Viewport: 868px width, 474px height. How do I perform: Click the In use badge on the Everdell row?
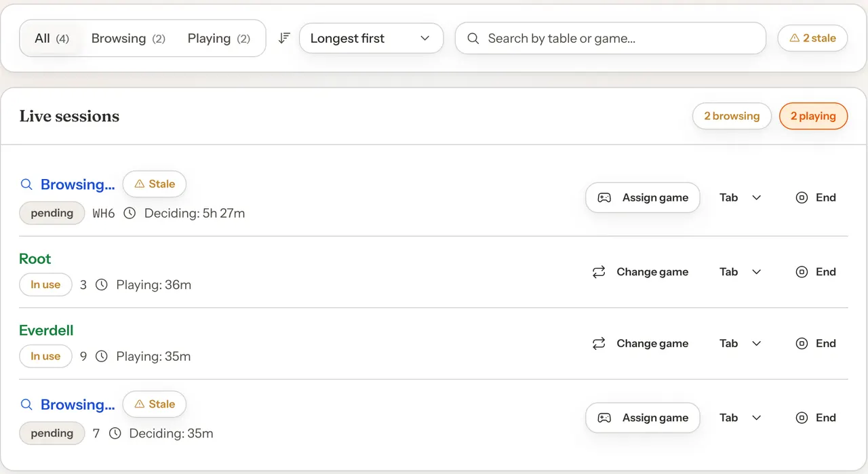[45, 356]
